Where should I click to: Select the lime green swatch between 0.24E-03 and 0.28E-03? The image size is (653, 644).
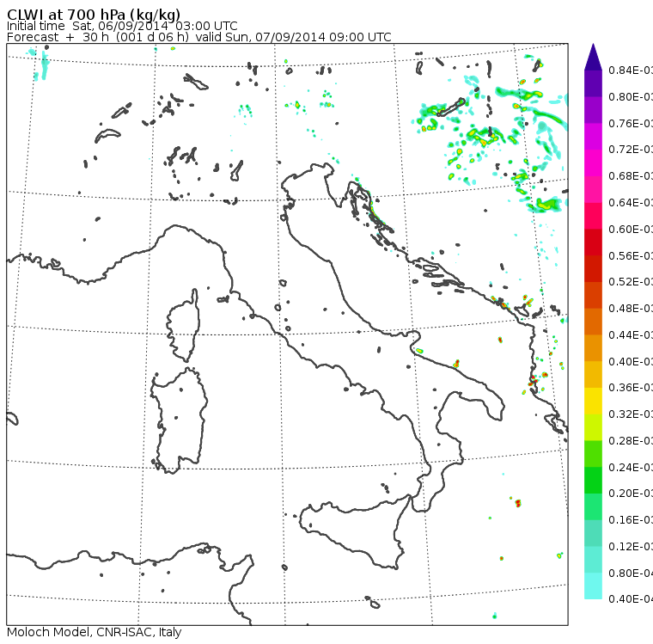pyautogui.click(x=593, y=454)
